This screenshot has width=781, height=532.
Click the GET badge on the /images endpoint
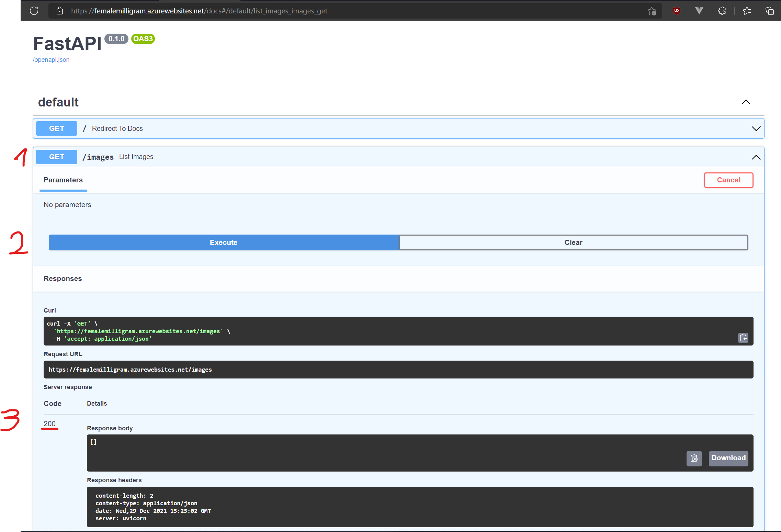(56, 157)
